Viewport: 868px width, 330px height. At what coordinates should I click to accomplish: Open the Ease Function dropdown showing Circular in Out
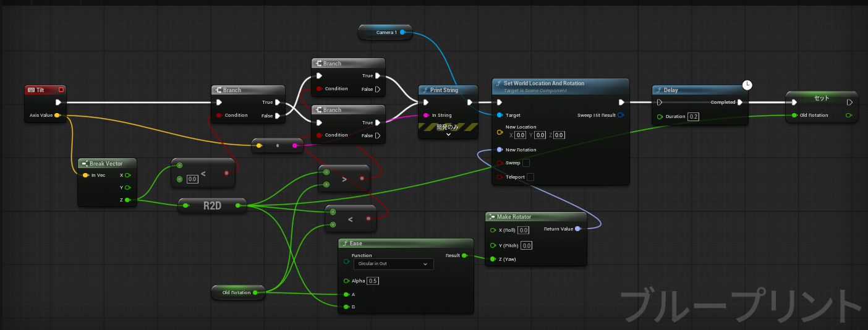(393, 264)
